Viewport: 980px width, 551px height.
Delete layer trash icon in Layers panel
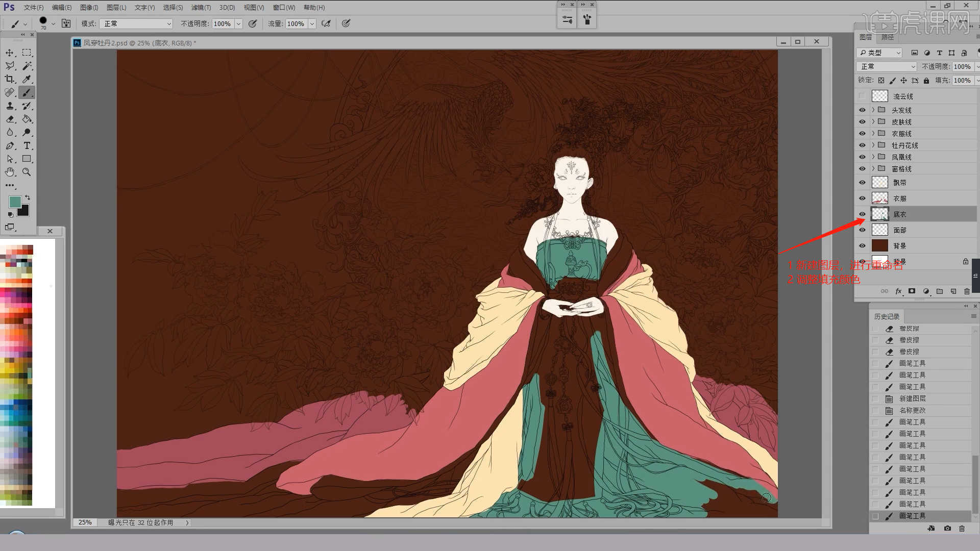967,291
